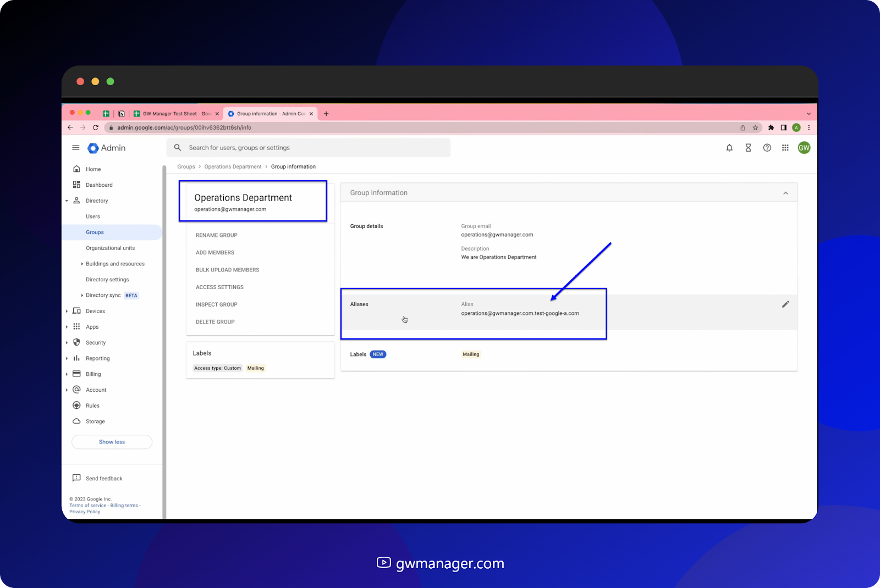This screenshot has width=880, height=588.
Task: Click the Send feedback icon
Action: click(76, 478)
